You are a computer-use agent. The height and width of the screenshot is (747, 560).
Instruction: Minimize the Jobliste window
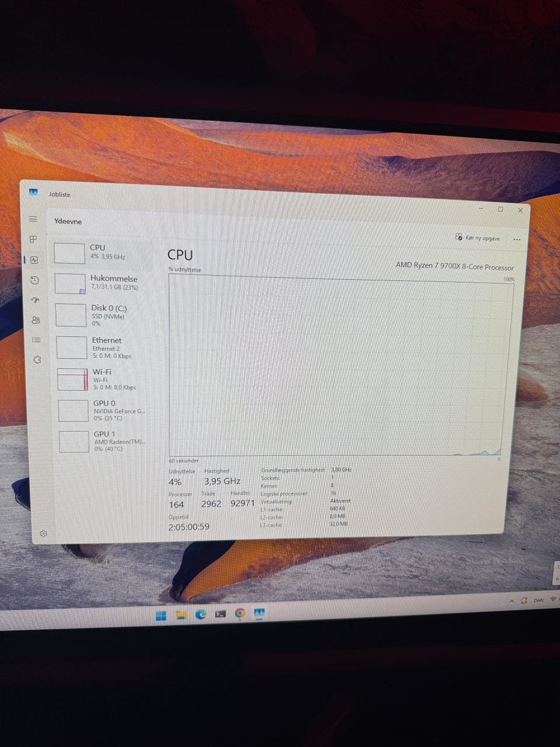pyautogui.click(x=481, y=208)
